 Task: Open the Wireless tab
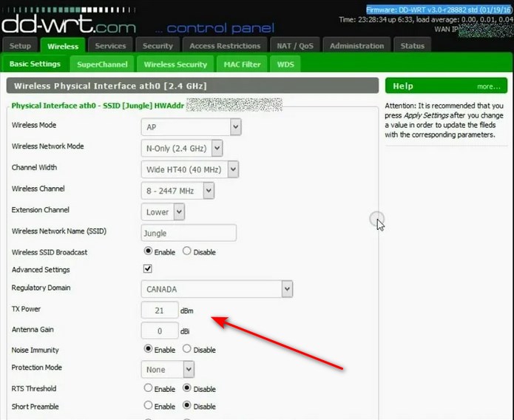[63, 46]
